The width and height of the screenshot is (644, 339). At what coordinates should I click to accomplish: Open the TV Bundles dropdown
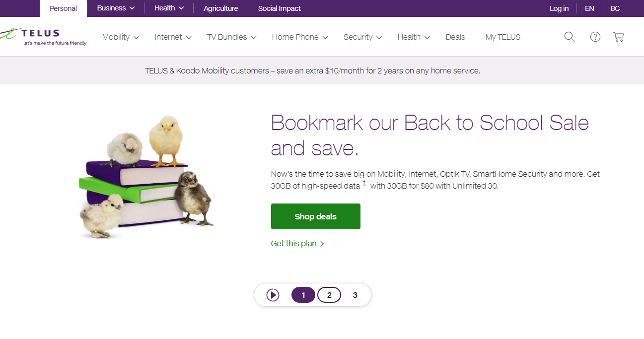point(231,37)
